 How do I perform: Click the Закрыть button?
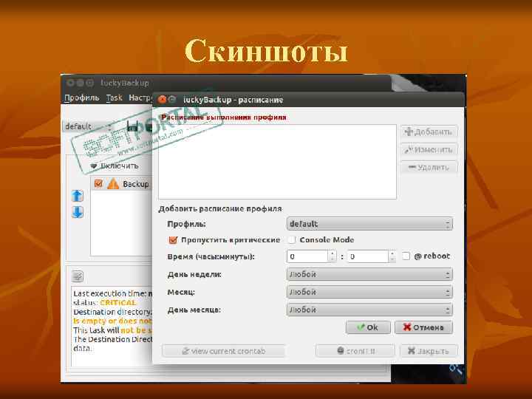429,351
